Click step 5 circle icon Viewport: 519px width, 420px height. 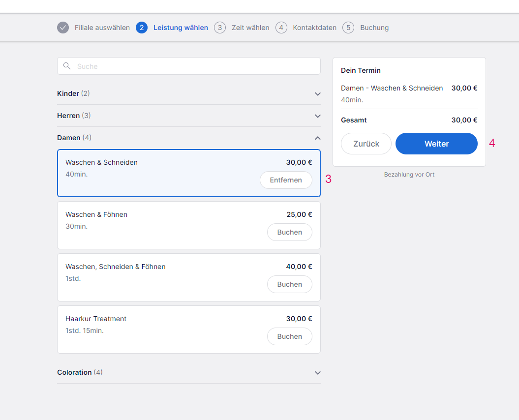(348, 28)
